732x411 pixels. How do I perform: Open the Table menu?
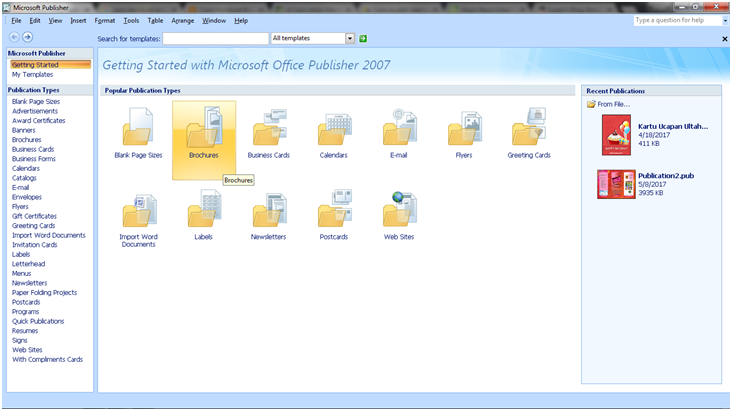point(155,21)
